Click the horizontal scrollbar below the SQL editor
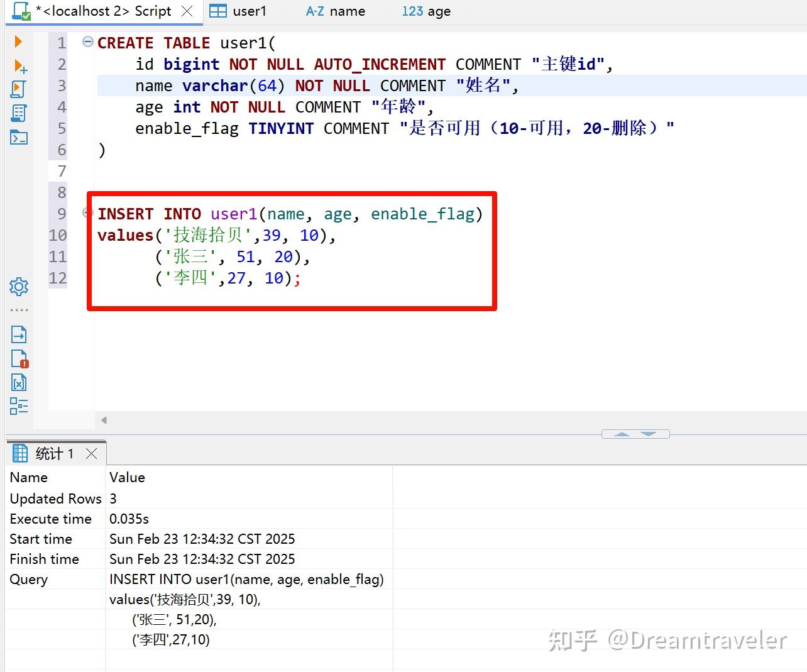Viewport: 807px width, 672px height. click(x=377, y=419)
